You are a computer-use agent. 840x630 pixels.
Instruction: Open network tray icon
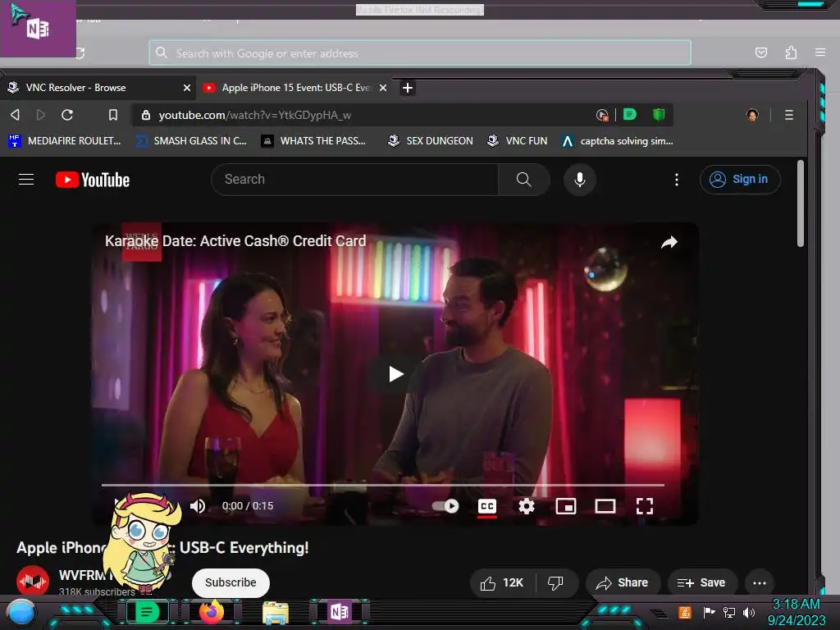728,612
